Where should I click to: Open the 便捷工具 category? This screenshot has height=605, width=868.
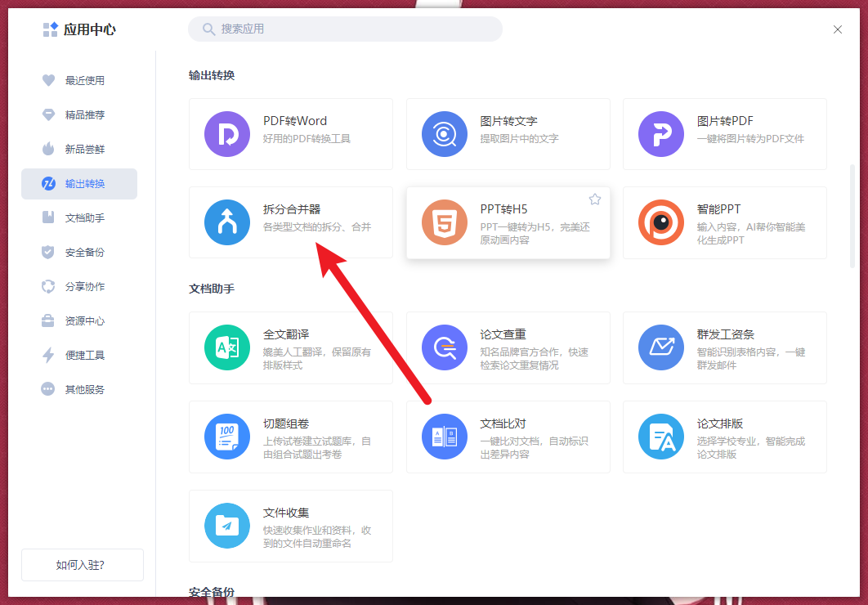point(79,355)
